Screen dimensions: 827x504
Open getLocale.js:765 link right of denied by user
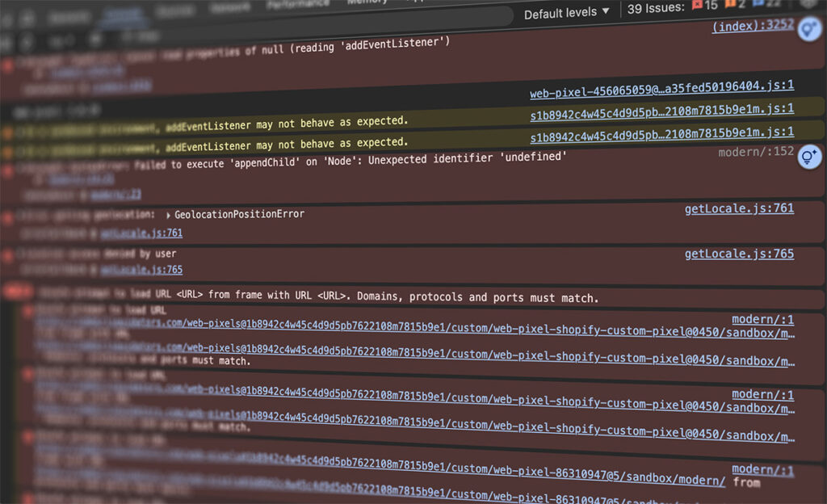click(739, 254)
